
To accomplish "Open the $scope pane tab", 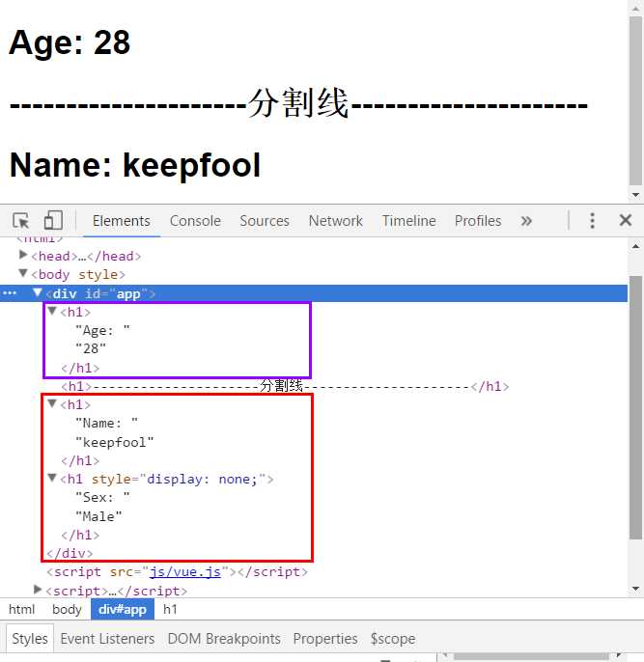I will [x=393, y=639].
